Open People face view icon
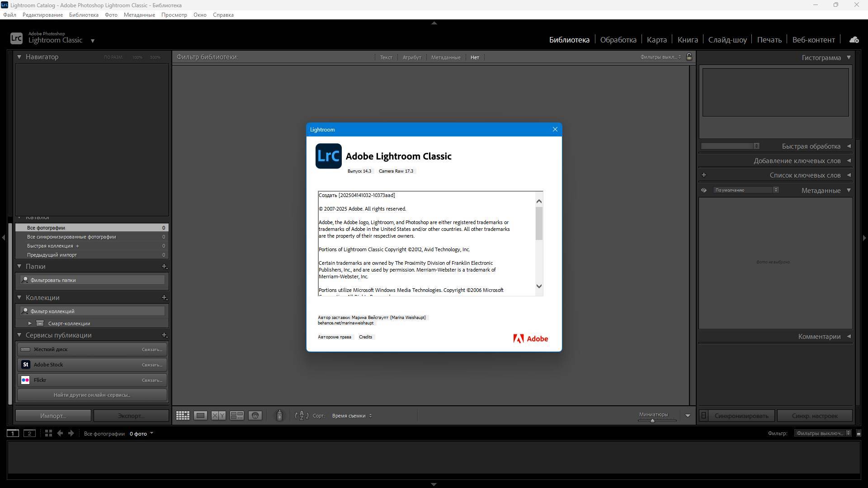 point(255,416)
